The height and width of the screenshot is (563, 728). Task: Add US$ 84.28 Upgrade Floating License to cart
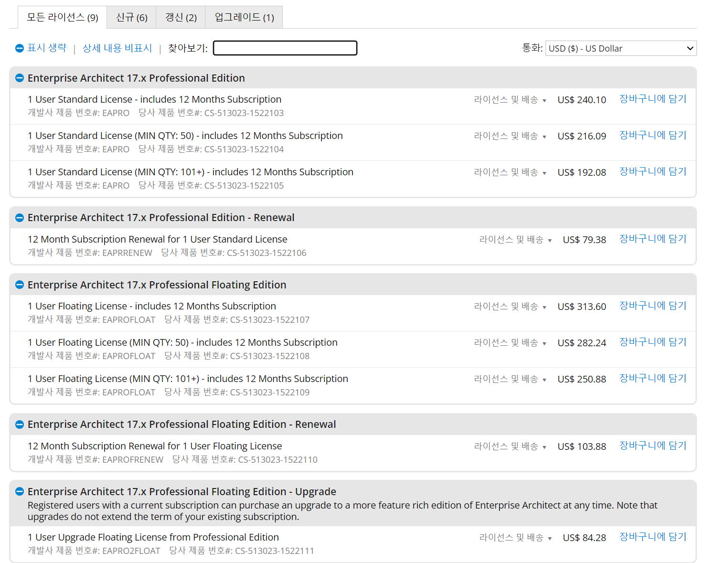[x=653, y=537]
